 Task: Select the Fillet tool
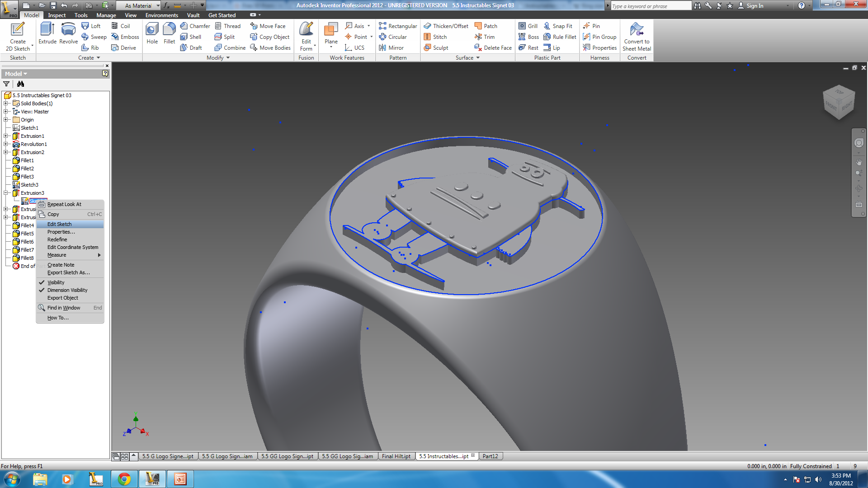click(170, 33)
